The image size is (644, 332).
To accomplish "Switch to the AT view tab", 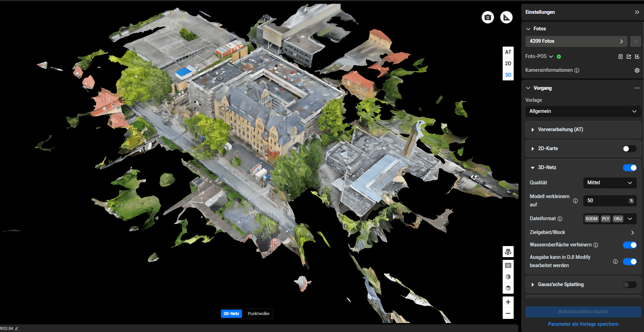I will [x=508, y=52].
